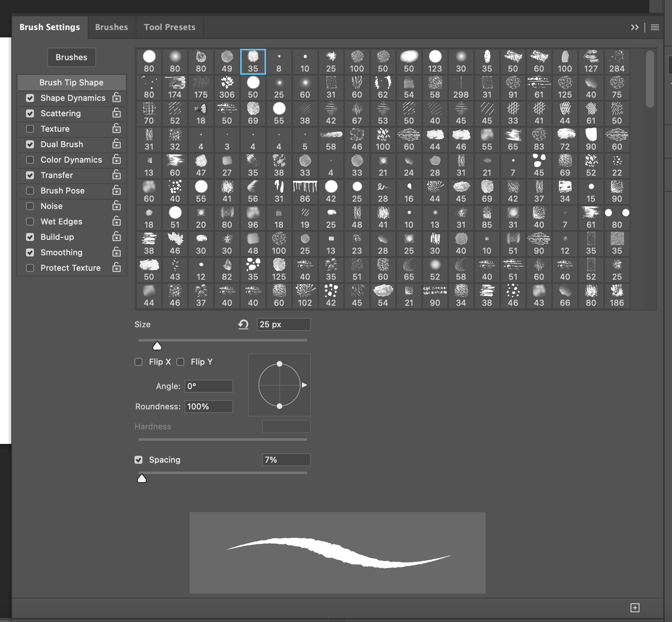Screen dimensions: 672x622
Task: Lock the Smoothing settings
Action: [x=117, y=252]
